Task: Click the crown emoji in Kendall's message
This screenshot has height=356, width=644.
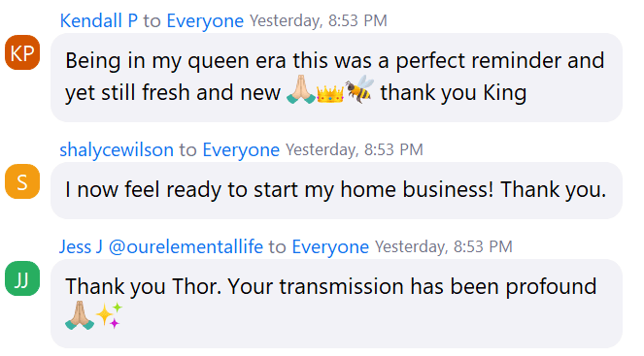Action: click(x=330, y=93)
